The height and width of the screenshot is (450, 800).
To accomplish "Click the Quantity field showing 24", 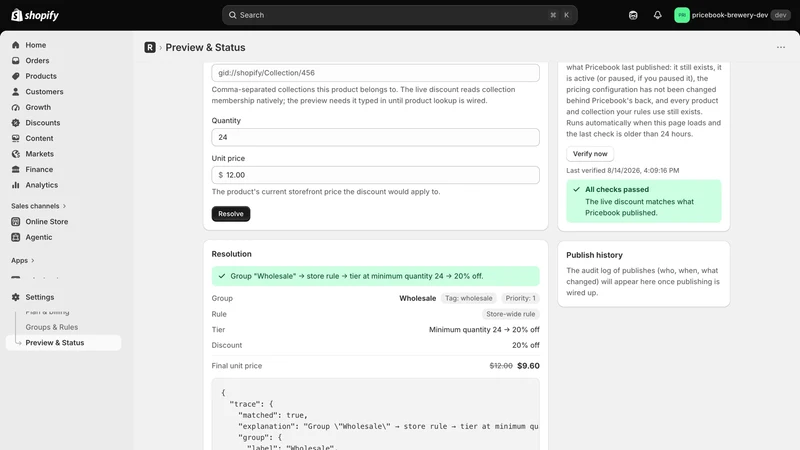I will (376, 137).
